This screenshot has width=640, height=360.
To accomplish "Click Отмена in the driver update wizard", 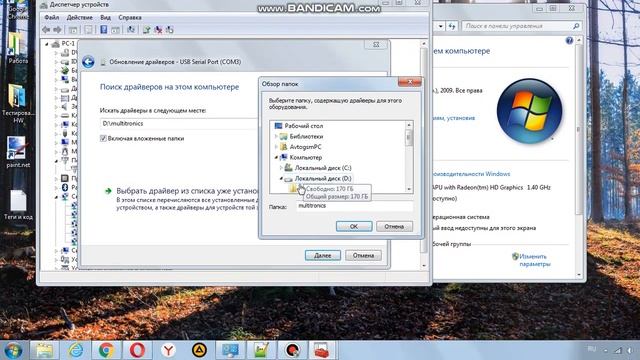I will click(363, 256).
